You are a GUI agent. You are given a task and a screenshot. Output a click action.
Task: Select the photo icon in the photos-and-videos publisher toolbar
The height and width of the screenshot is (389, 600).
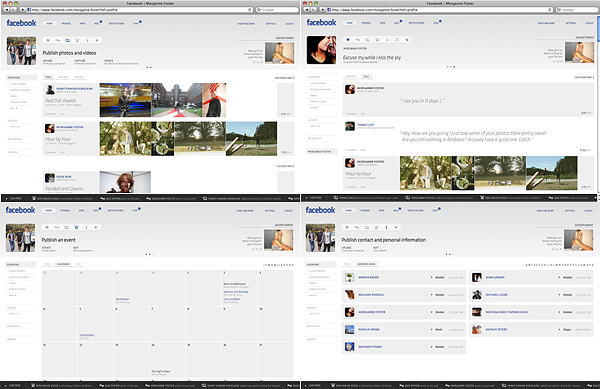(x=67, y=40)
